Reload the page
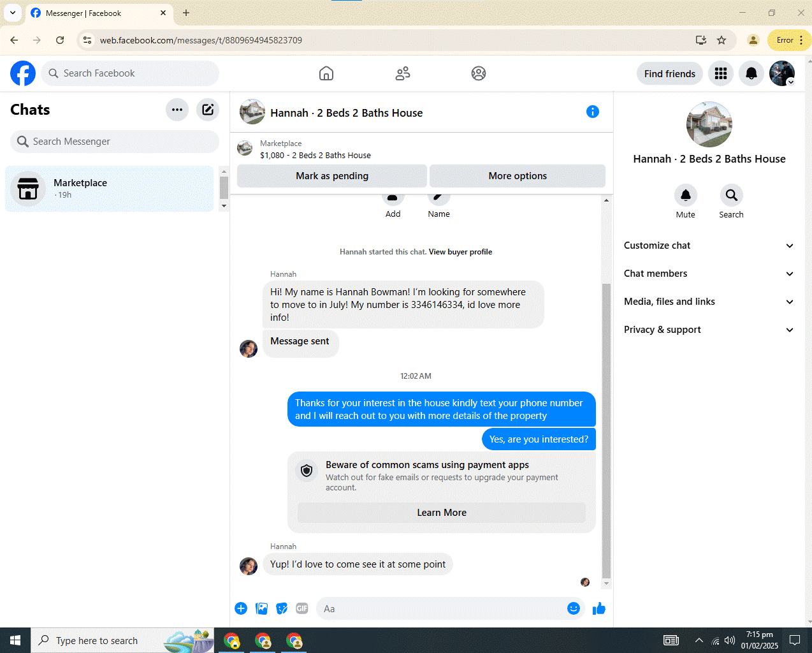Image resolution: width=812 pixels, height=653 pixels. click(60, 40)
